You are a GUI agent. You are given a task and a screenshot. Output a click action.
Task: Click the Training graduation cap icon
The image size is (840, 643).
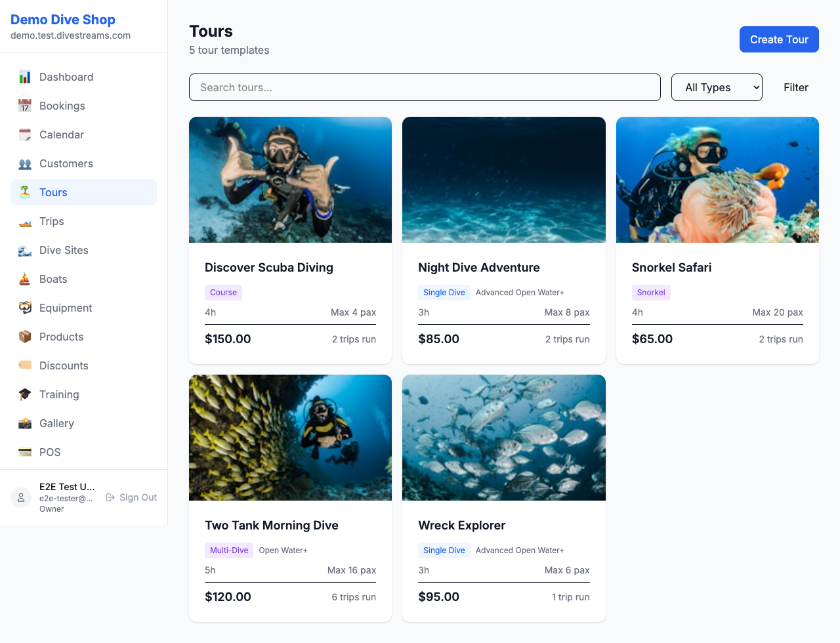(x=24, y=394)
